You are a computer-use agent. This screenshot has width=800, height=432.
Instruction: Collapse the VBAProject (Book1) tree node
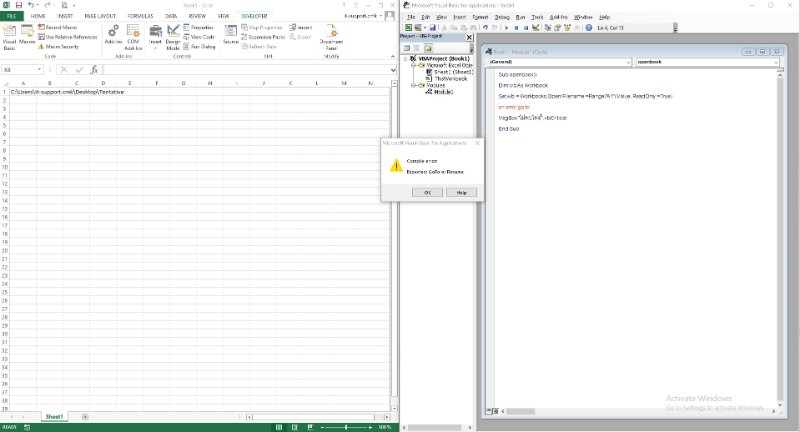pos(403,59)
